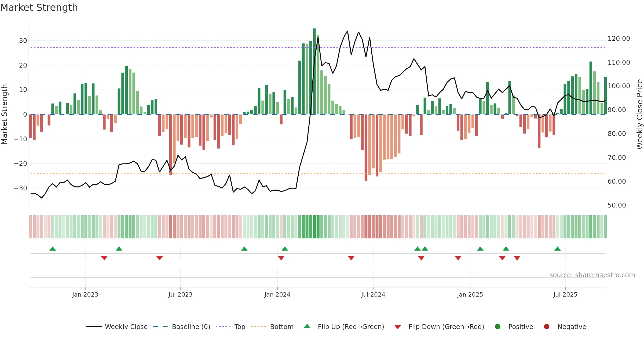Click the Jan 2024 x-axis label
Screen dimensions: 644x362
[x=277, y=295]
